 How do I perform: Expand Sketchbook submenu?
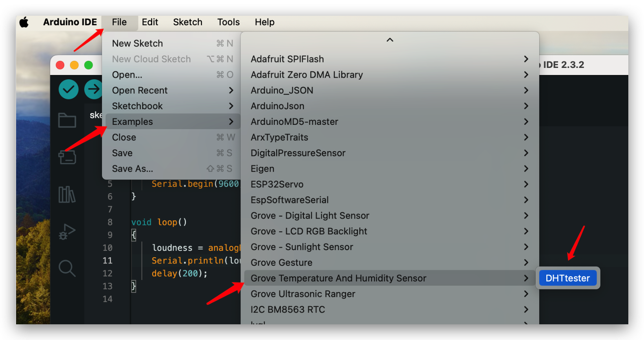(172, 106)
